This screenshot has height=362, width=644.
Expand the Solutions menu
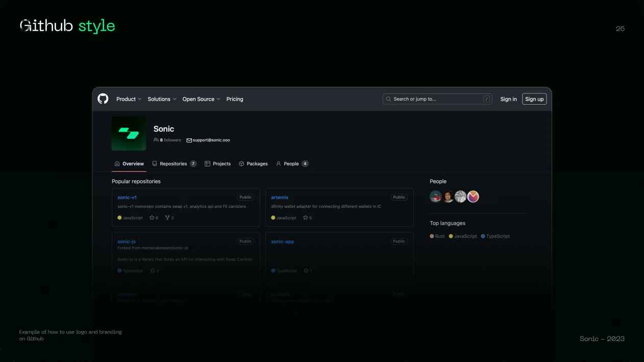(x=162, y=99)
